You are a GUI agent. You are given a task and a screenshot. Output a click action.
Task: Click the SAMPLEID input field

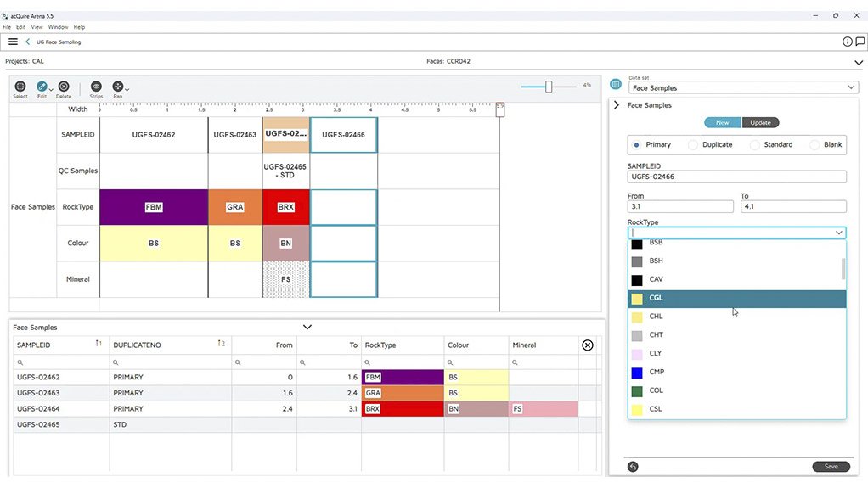[737, 177]
